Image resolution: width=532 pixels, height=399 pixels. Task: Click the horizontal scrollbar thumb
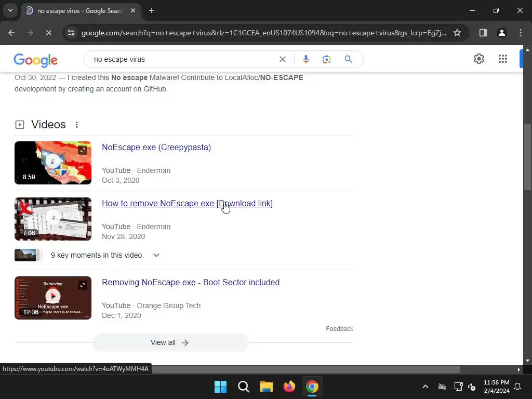(305, 370)
